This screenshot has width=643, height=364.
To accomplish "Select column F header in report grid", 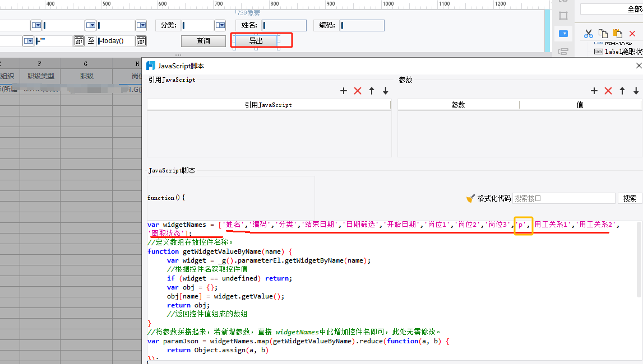I will tap(40, 63).
